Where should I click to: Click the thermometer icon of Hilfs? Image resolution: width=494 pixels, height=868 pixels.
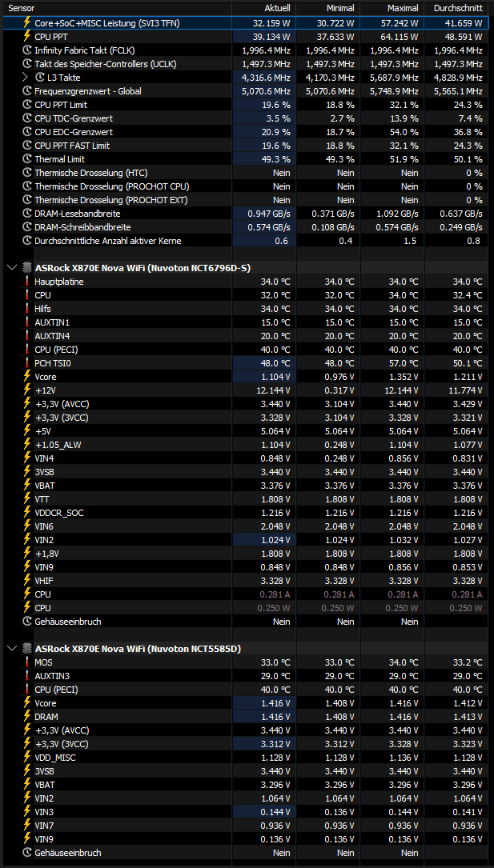[x=26, y=308]
